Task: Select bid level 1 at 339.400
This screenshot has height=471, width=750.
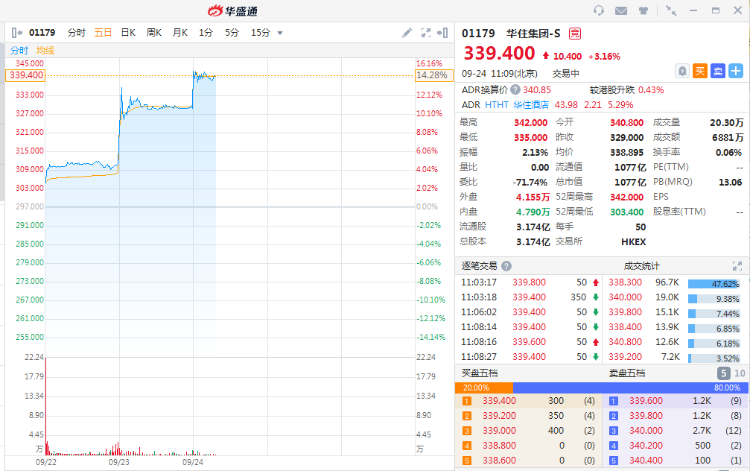Action: [x=528, y=401]
